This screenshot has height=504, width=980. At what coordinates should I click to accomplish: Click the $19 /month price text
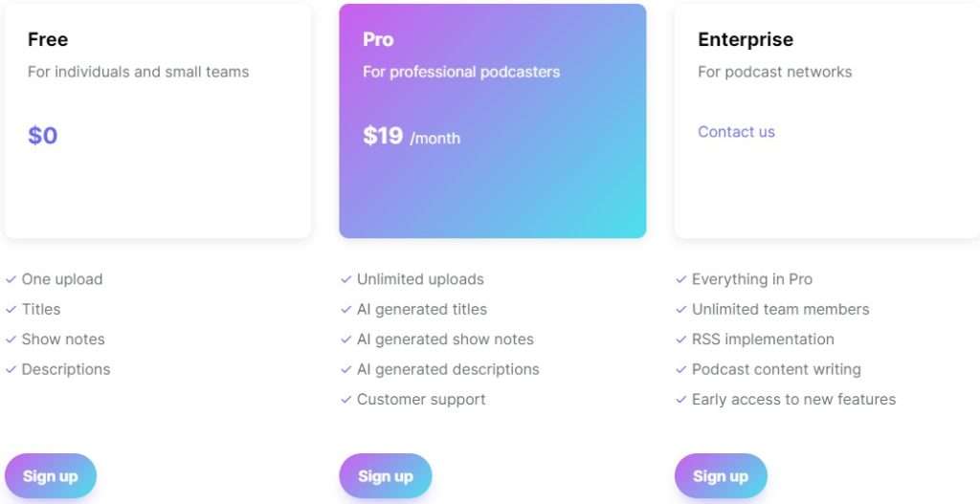(x=412, y=136)
